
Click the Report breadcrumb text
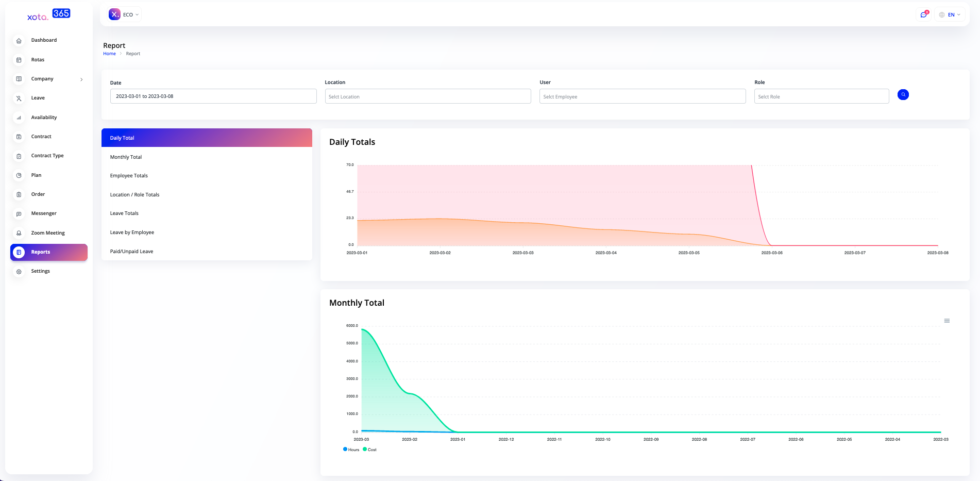click(133, 54)
